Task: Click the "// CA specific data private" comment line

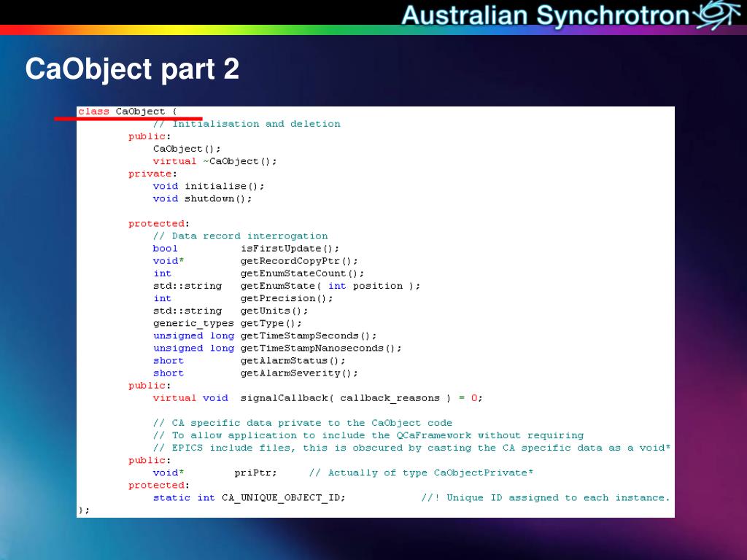Action: (303, 423)
